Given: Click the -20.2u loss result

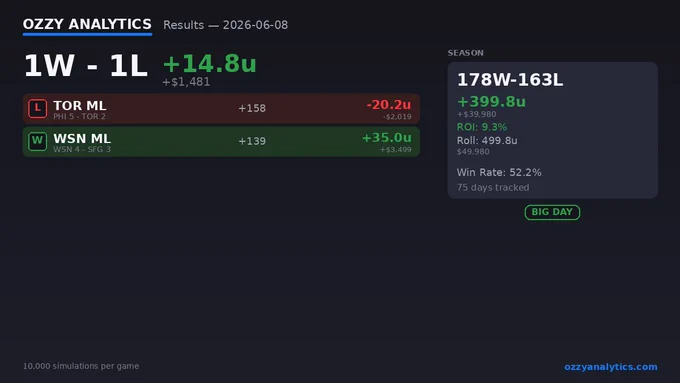Looking at the screenshot, I should (x=389, y=105).
